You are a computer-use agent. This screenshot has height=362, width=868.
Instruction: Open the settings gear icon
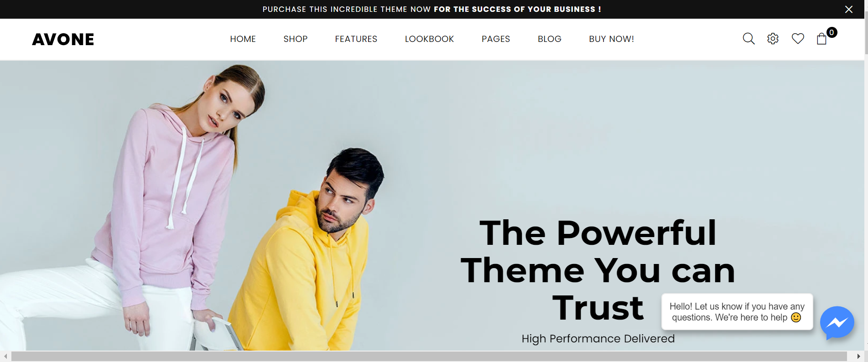click(773, 39)
